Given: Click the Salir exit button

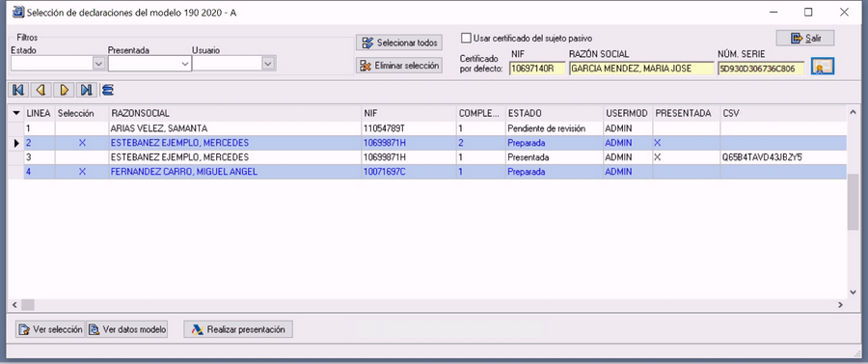Looking at the screenshot, I should coord(805,39).
